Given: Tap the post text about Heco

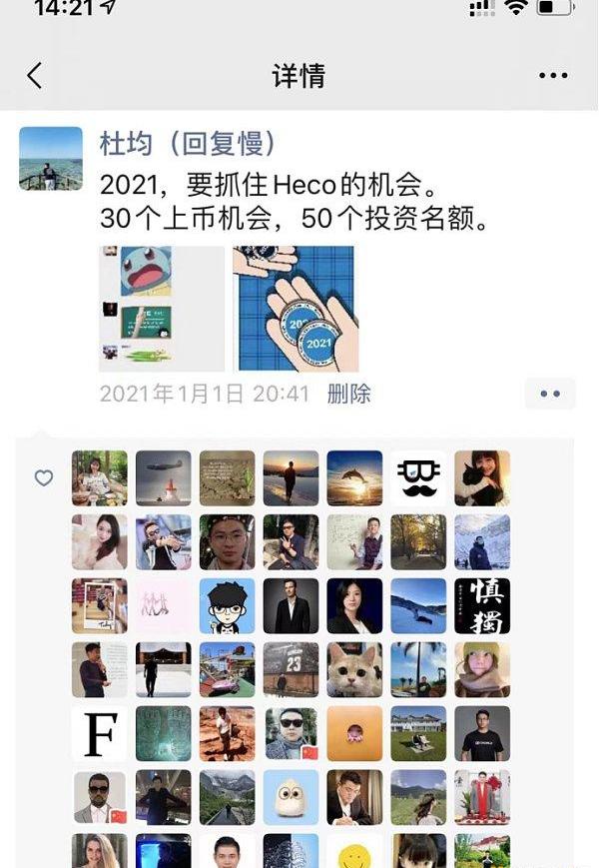Looking at the screenshot, I should [x=295, y=201].
